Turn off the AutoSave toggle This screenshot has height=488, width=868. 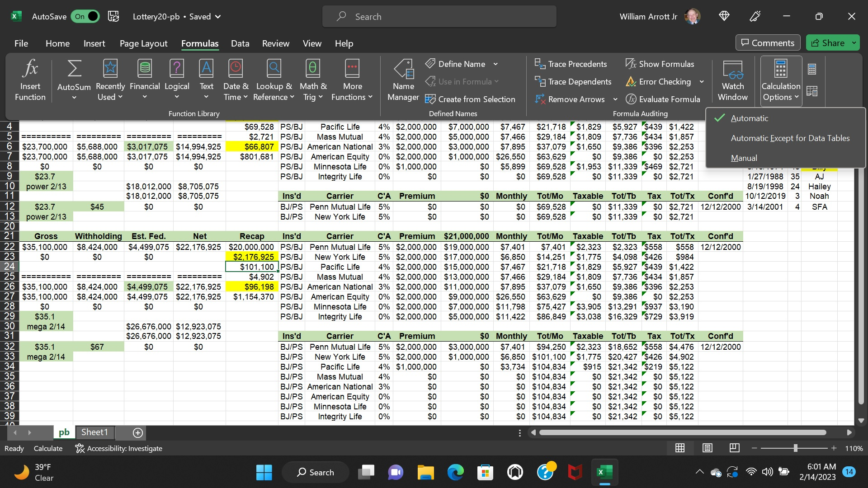pos(85,17)
